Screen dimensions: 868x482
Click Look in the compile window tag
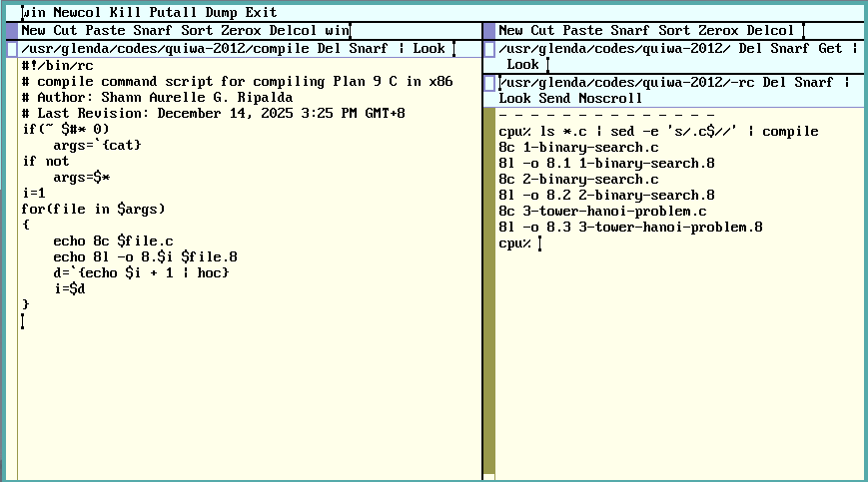pos(429,49)
